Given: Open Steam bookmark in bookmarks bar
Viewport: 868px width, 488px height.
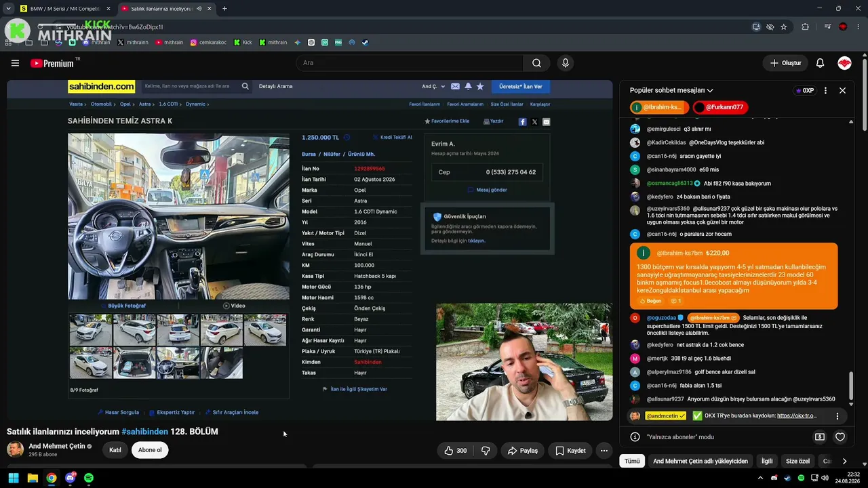Looking at the screenshot, I should (x=365, y=42).
